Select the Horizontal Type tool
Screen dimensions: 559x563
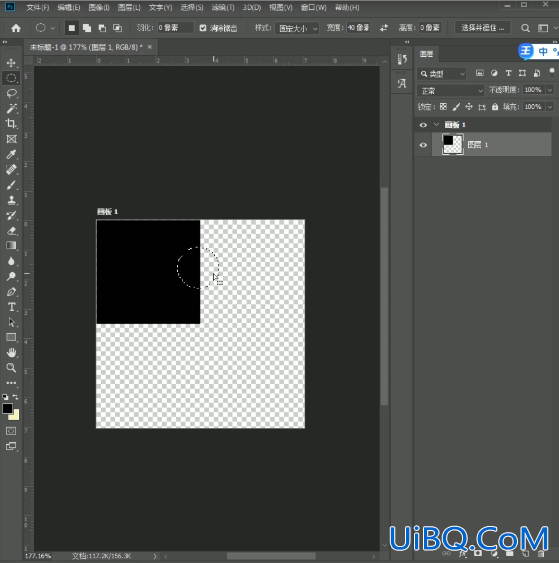pos(11,307)
